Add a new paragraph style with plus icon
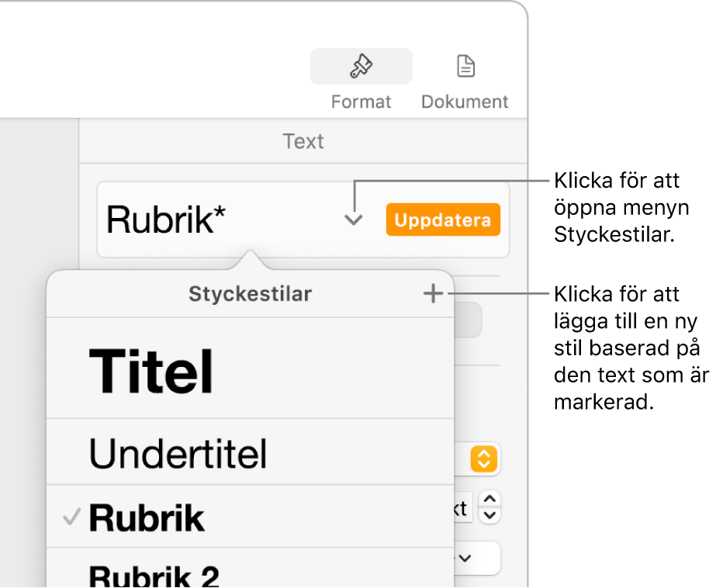Screen dimensions: 723x588 point(433,293)
